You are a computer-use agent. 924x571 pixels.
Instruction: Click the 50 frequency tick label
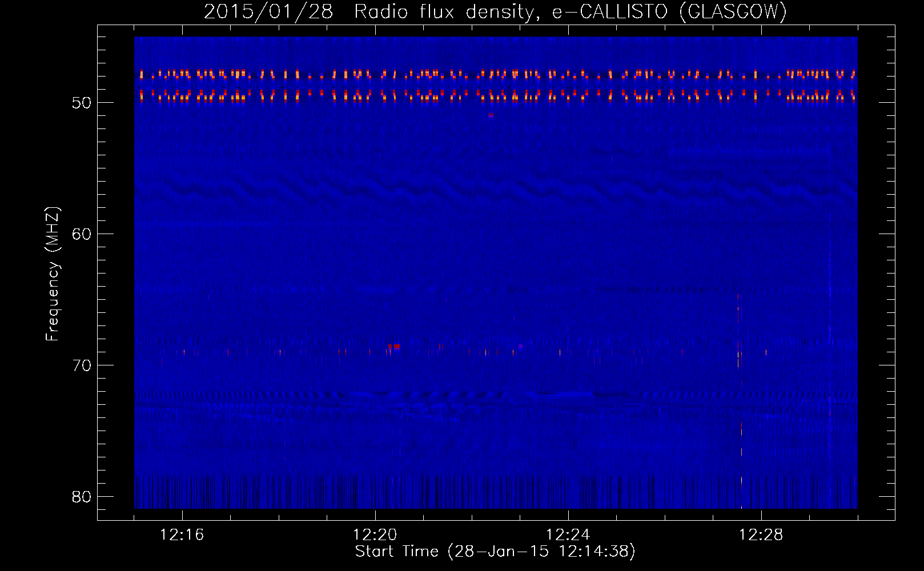[82, 103]
